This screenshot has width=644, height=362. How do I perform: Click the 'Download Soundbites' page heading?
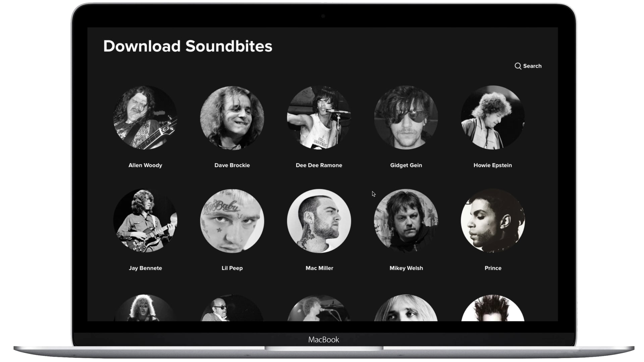tap(187, 46)
